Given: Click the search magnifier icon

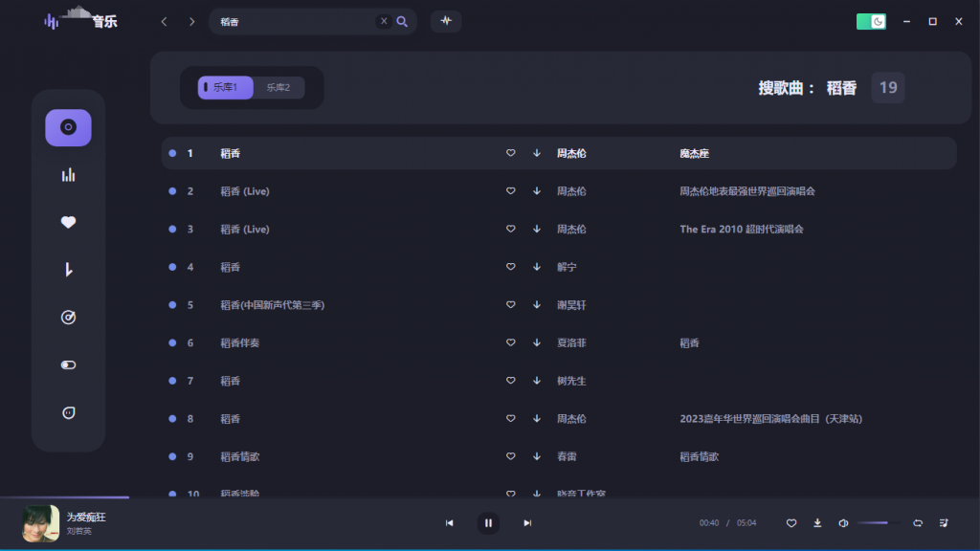Looking at the screenshot, I should coord(402,20).
